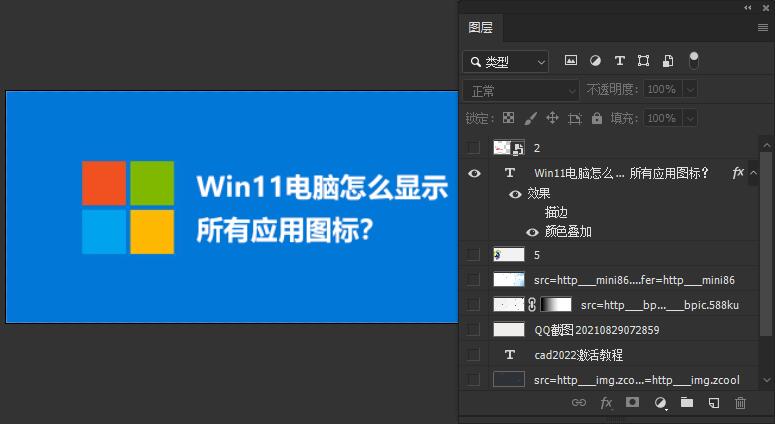Switch to the 图层 panel tab
Screen dimensions: 775x424
click(481, 28)
